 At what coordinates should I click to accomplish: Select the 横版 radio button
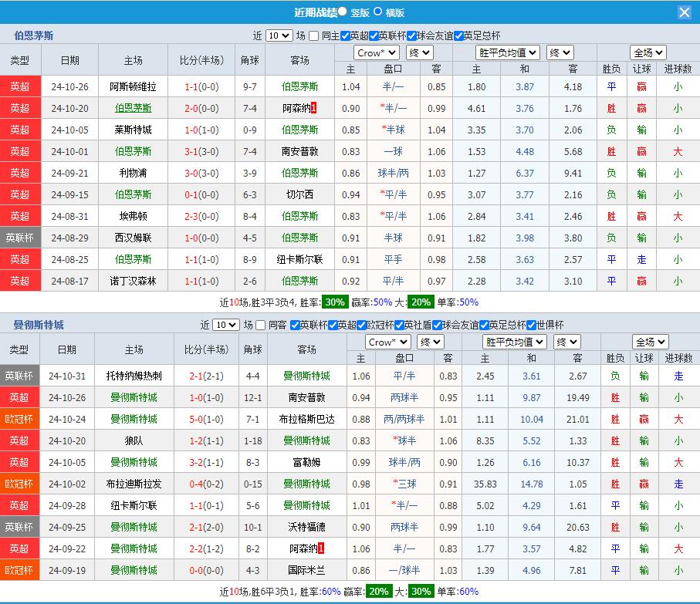coord(377,12)
